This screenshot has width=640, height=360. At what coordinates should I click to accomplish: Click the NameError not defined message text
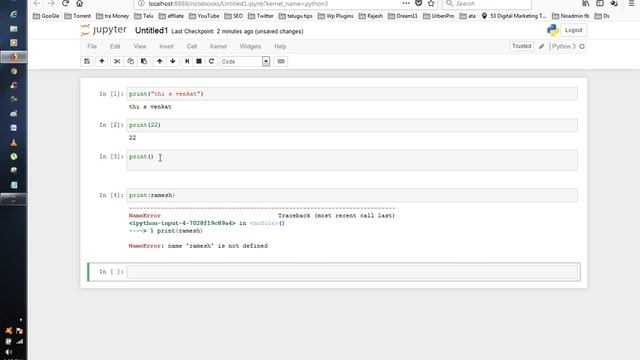198,246
